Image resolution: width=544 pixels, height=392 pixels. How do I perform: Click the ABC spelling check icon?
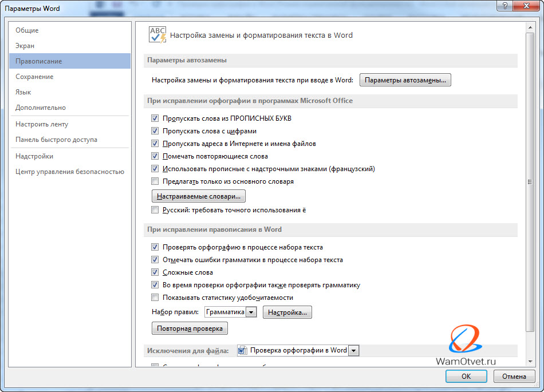(157, 35)
